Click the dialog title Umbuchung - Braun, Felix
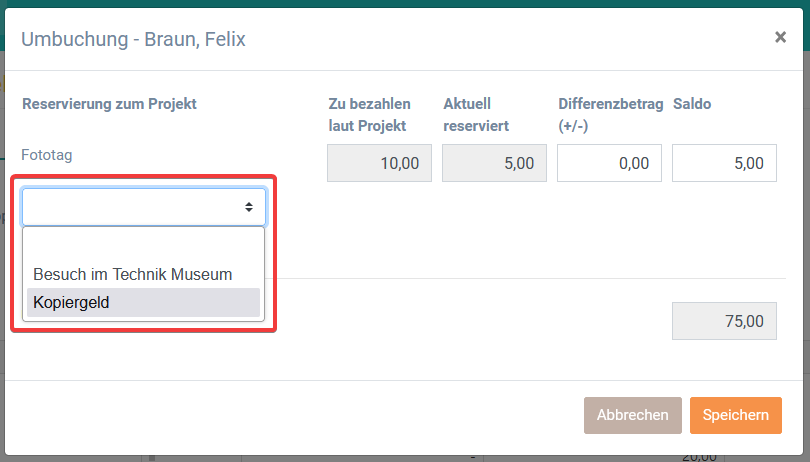Viewport: 810px width, 462px height. click(133, 39)
